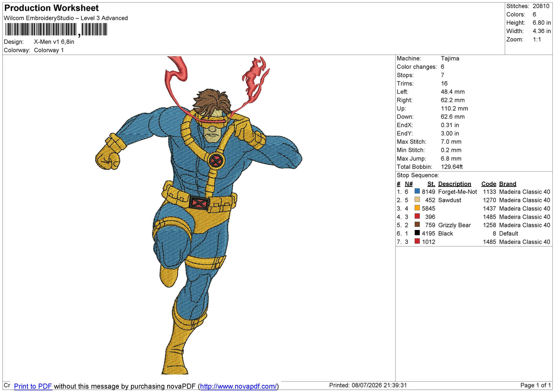Click the Max Jump value 6.8 mm
Viewport: 555px width, 392px height.
click(451, 159)
